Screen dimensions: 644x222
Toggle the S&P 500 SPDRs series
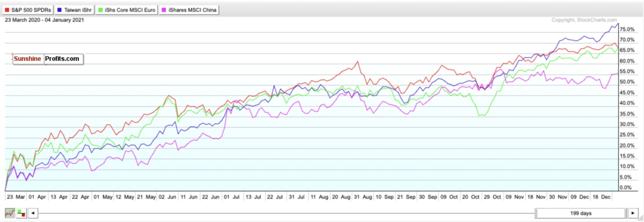(x=28, y=10)
